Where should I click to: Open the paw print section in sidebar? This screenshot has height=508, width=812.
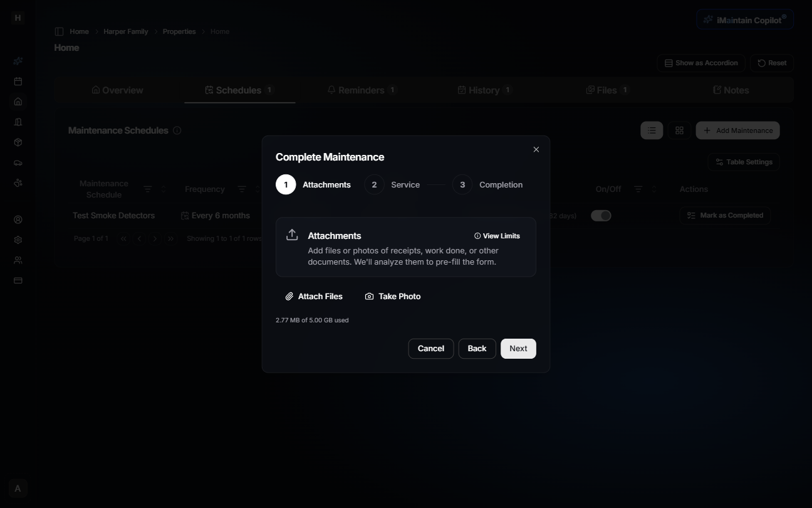18,183
